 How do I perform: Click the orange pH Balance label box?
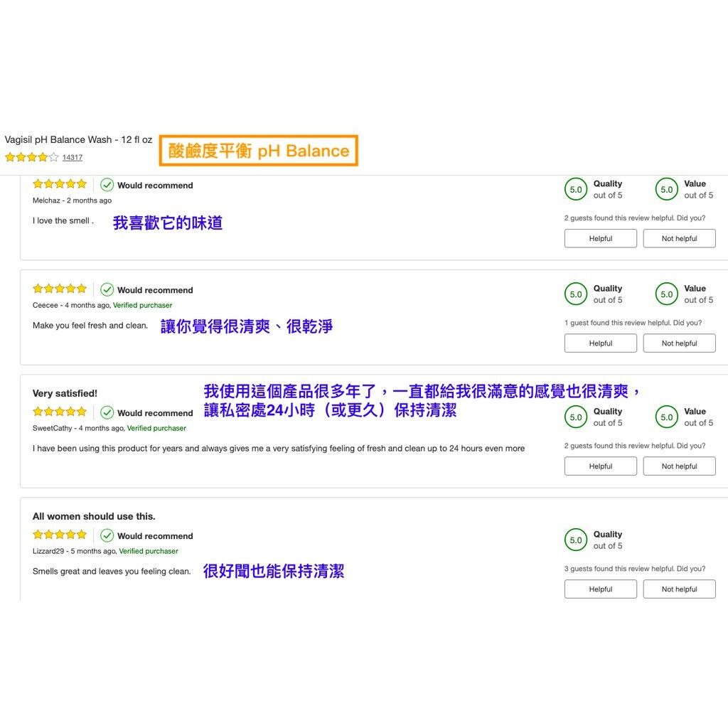[258, 151]
